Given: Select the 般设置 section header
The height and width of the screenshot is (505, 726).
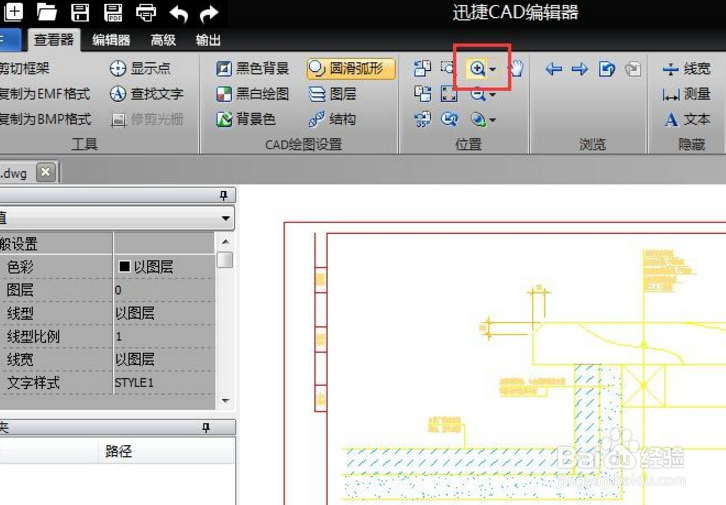Looking at the screenshot, I should pos(56,243).
